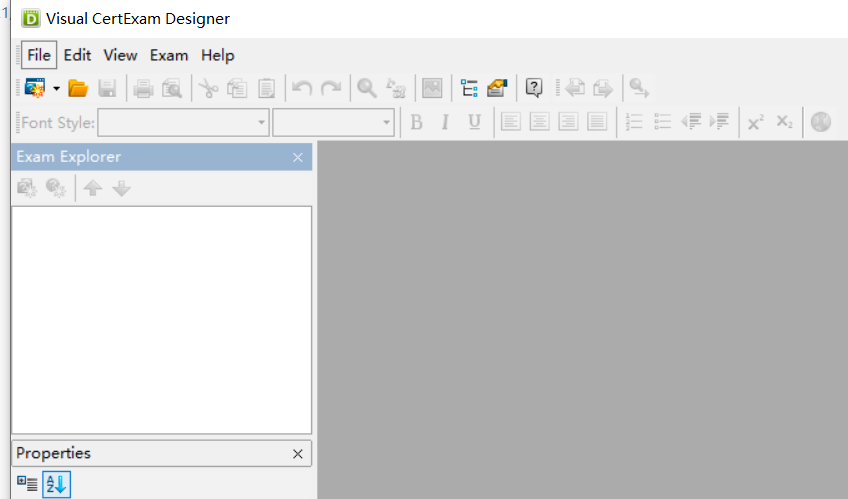848x499 pixels.
Task: Toggle Subscript formatting
Action: click(784, 122)
